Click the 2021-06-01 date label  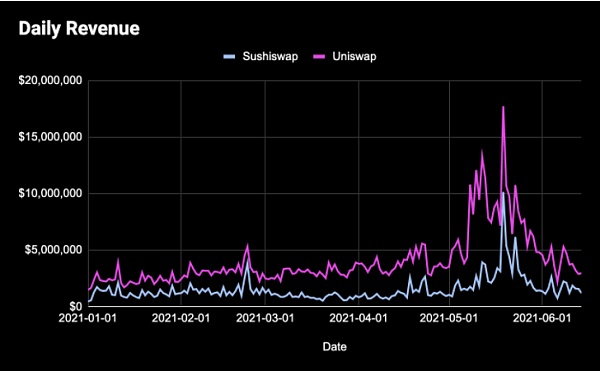point(542,318)
